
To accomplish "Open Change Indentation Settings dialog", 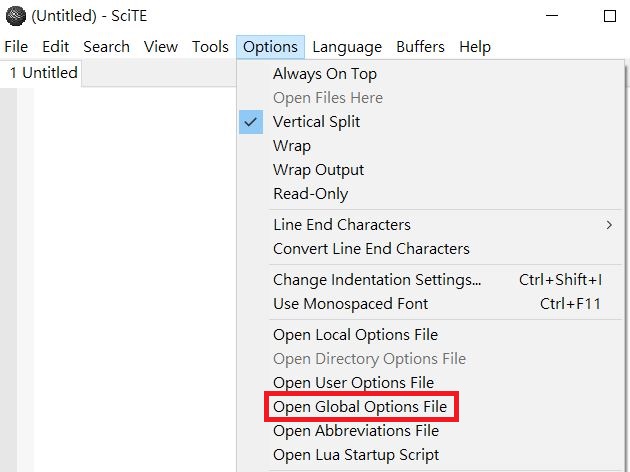I will point(431,280).
